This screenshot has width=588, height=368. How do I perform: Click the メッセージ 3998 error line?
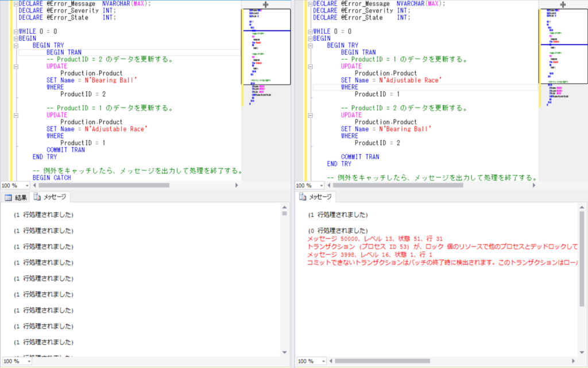[x=370, y=255]
